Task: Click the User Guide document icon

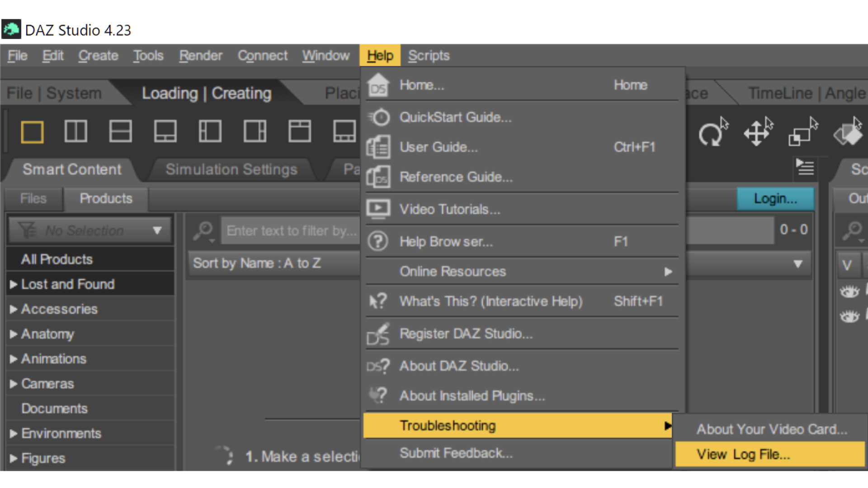Action: click(378, 147)
